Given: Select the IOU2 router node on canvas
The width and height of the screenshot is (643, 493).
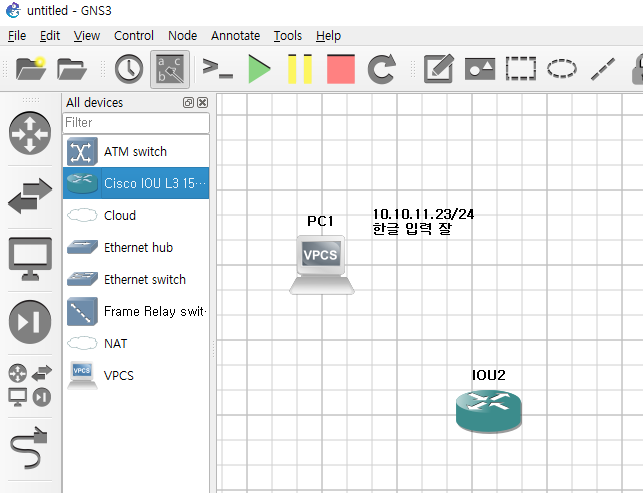Looking at the screenshot, I should coord(489,411).
